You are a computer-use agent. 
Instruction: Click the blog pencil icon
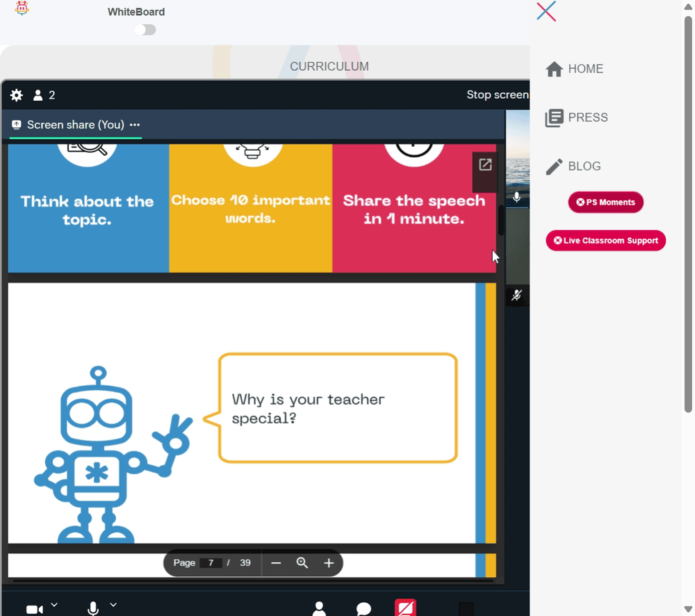554,167
